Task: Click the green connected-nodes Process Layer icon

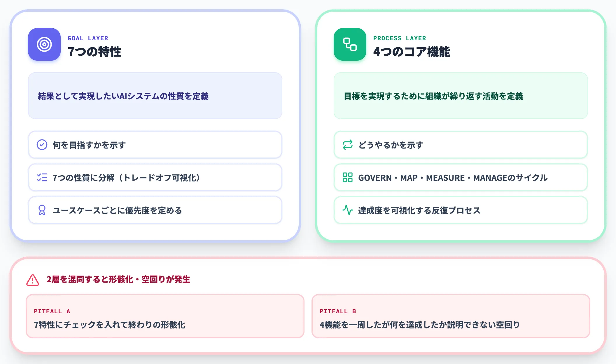Action: (350, 44)
